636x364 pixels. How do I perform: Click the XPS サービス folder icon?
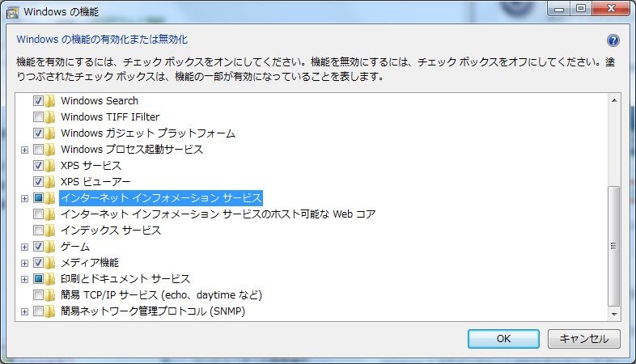(50, 166)
